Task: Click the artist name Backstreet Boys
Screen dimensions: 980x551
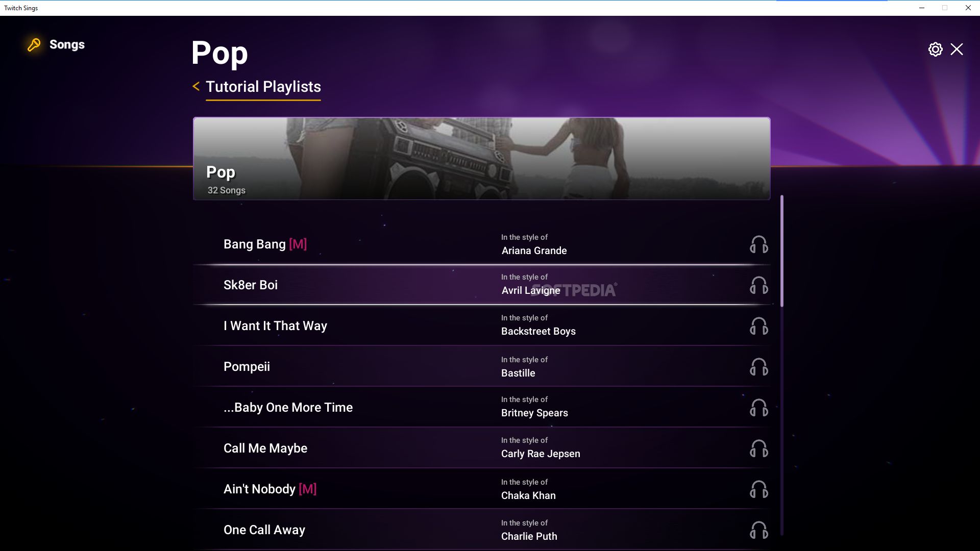Action: tap(538, 331)
